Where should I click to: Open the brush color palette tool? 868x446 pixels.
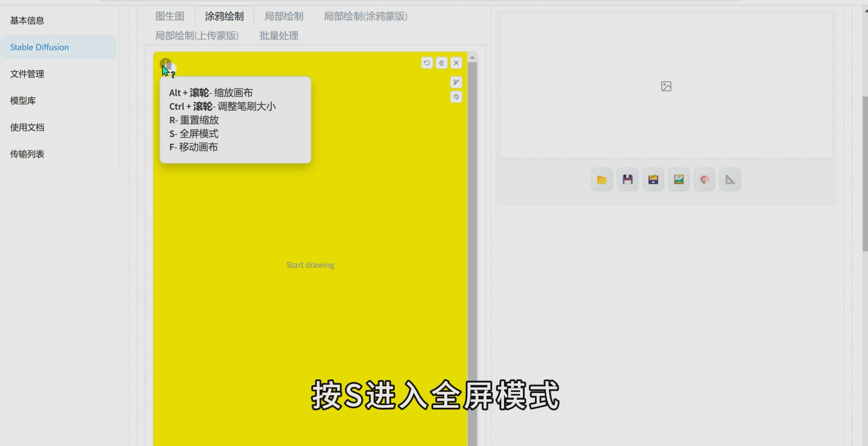pyautogui.click(x=456, y=97)
